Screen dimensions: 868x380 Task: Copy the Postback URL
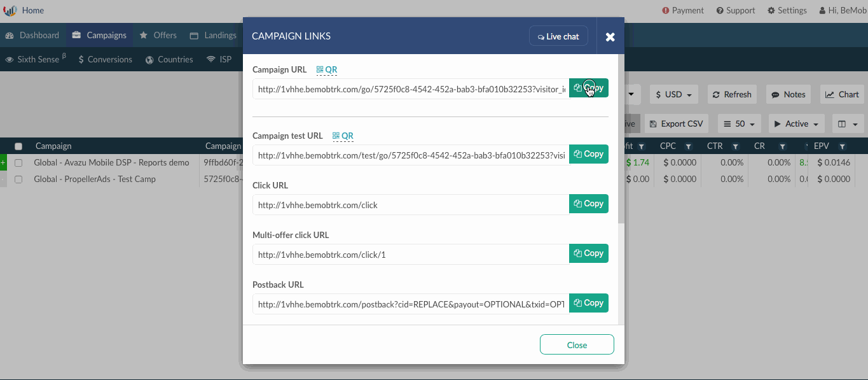point(589,303)
